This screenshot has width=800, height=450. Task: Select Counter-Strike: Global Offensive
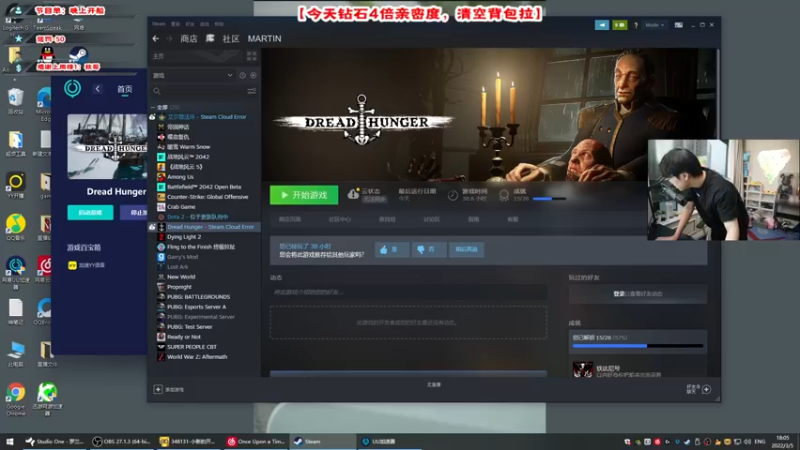(207, 197)
